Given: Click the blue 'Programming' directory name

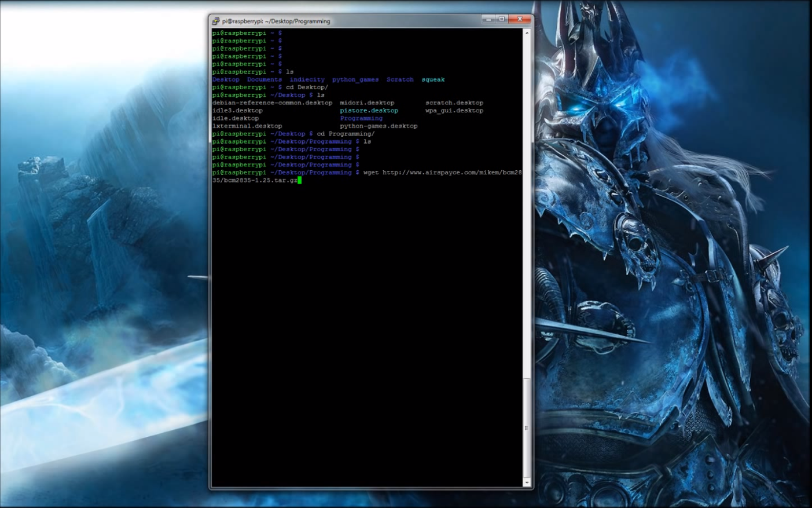Looking at the screenshot, I should tap(361, 118).
